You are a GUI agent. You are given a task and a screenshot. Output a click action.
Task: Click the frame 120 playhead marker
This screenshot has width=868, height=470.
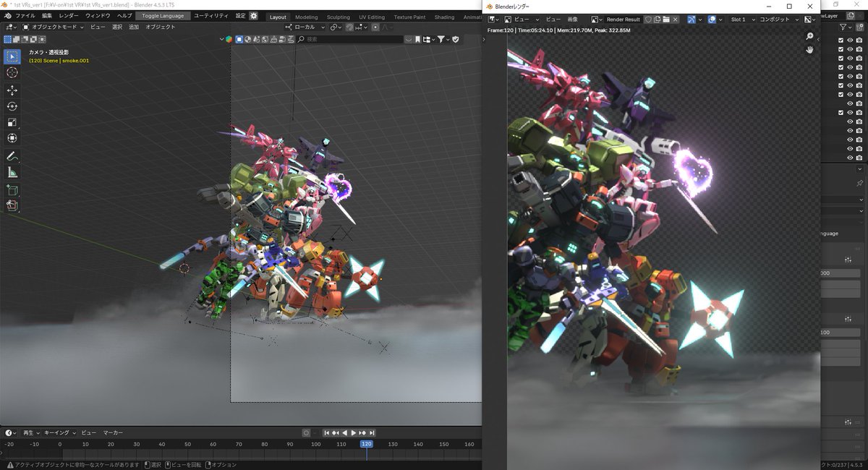367,444
